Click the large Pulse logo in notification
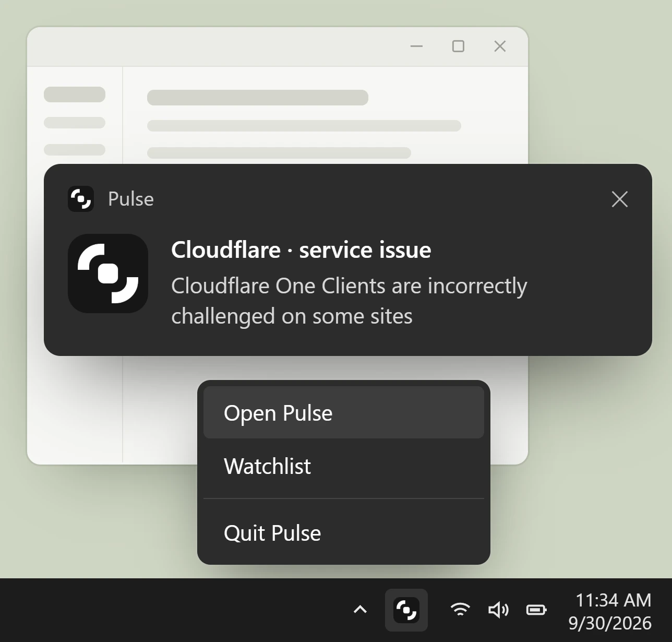Image resolution: width=672 pixels, height=642 pixels. (x=108, y=274)
